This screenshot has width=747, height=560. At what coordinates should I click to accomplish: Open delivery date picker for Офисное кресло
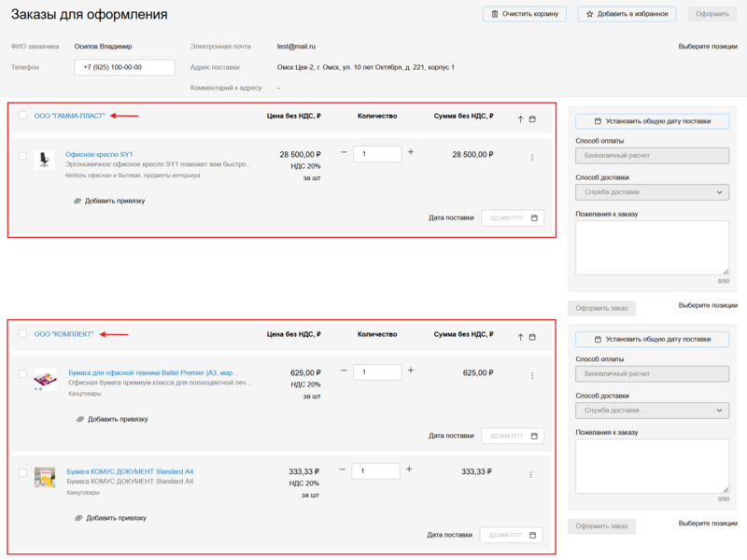(512, 217)
